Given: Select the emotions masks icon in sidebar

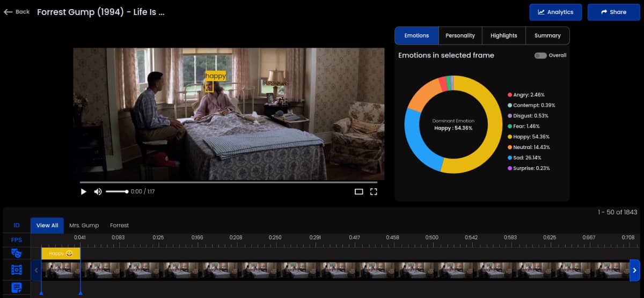Looking at the screenshot, I should click(x=16, y=254).
